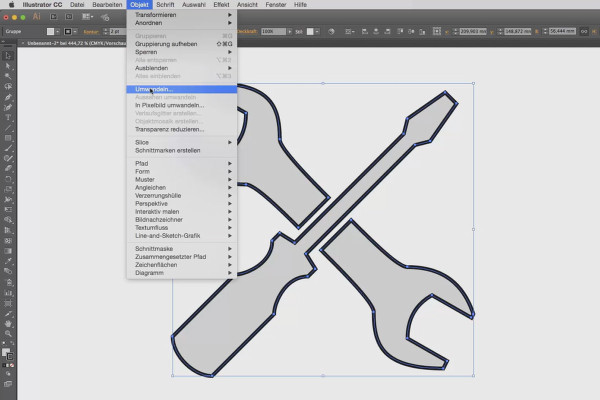This screenshot has width=600, height=400.
Task: Expand the Pfad submenu
Action: [182, 163]
